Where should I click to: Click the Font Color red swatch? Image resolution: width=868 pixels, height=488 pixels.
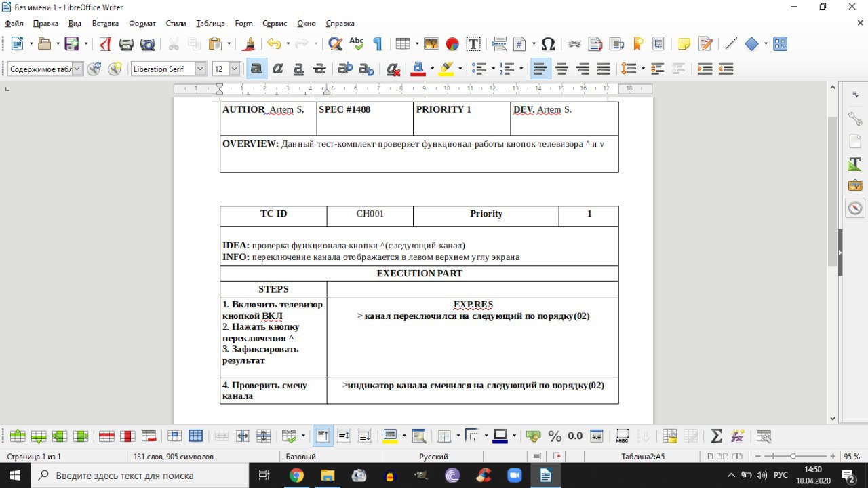coord(418,69)
